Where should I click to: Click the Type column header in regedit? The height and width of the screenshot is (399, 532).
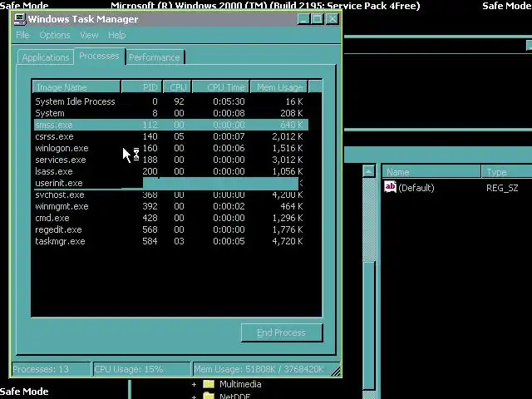click(x=507, y=172)
